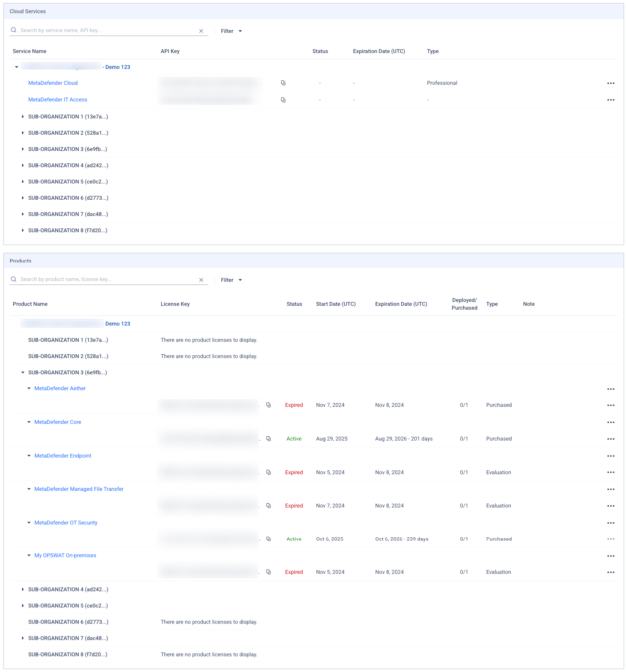Open more options for My OPSWAT On-premises license
Screen dimensions: 626x672
(611, 572)
